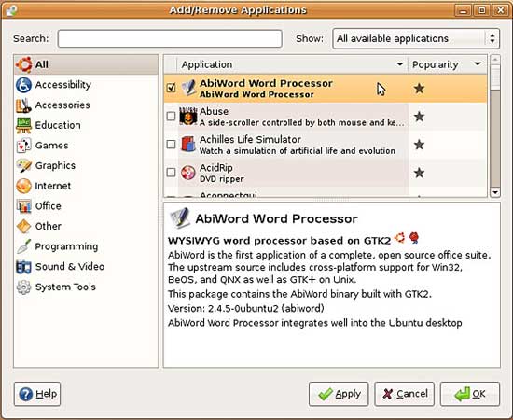Select the Graphics category label
Image resolution: width=513 pixels, height=420 pixels.
(55, 165)
